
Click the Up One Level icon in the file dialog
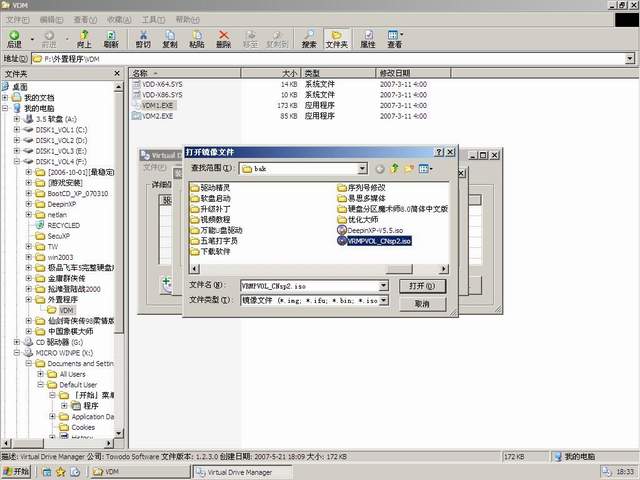(x=395, y=169)
